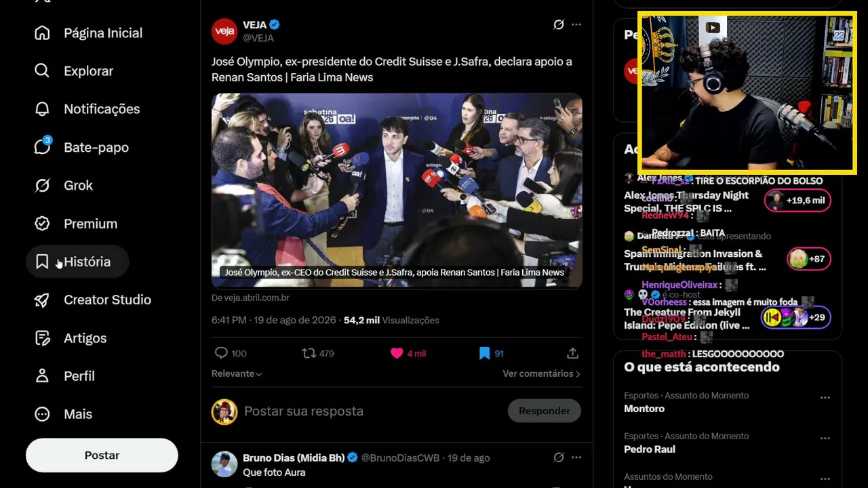The height and width of the screenshot is (488, 868).
Task: Click the @VEJA handle
Action: pos(258,38)
